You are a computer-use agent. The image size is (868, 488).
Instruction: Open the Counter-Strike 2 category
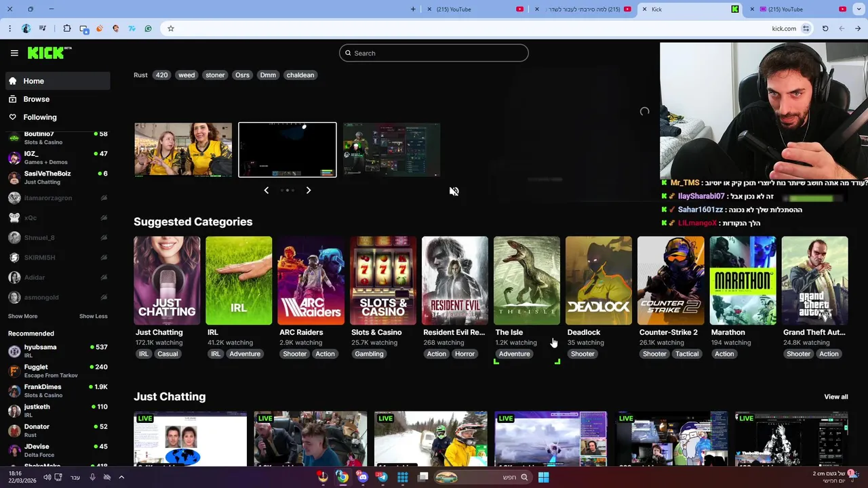point(671,281)
